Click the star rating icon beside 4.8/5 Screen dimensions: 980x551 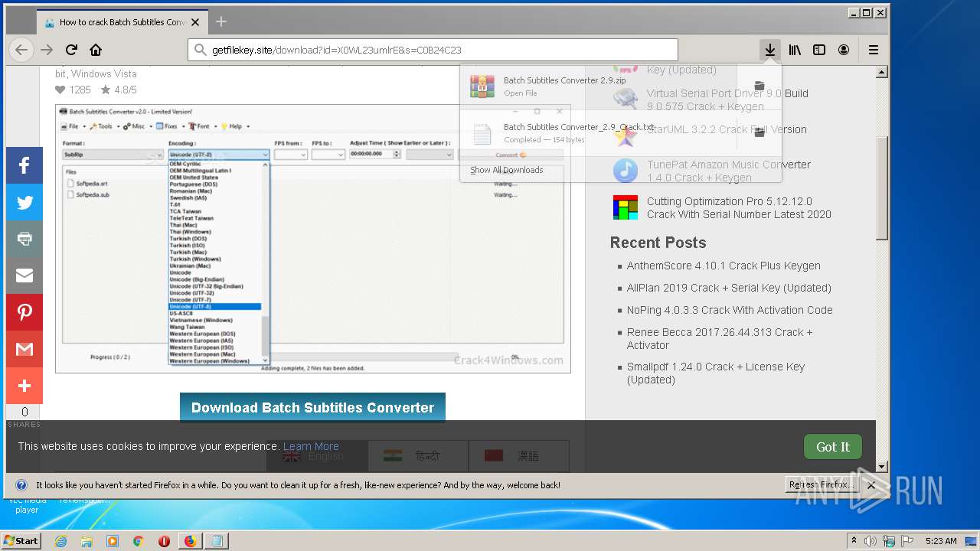click(105, 90)
